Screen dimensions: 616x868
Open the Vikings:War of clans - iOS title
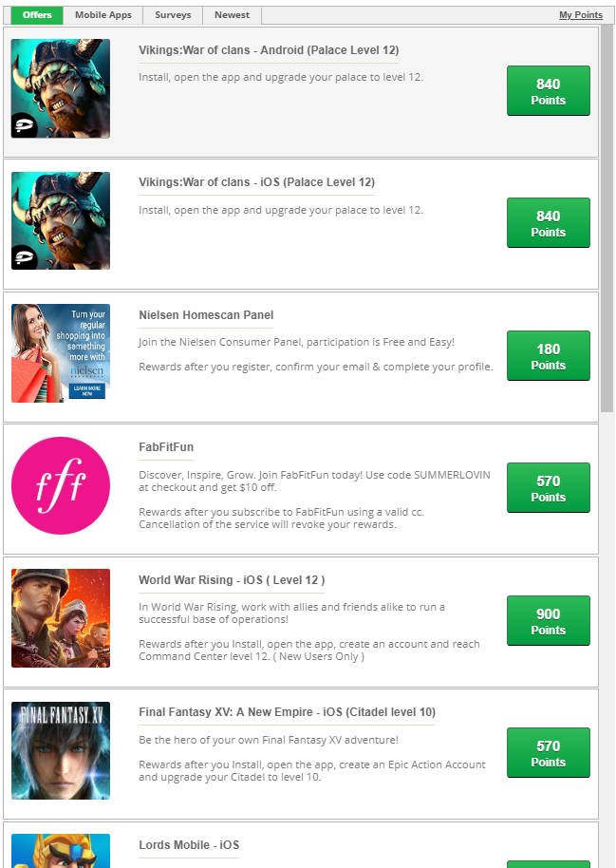257,182
